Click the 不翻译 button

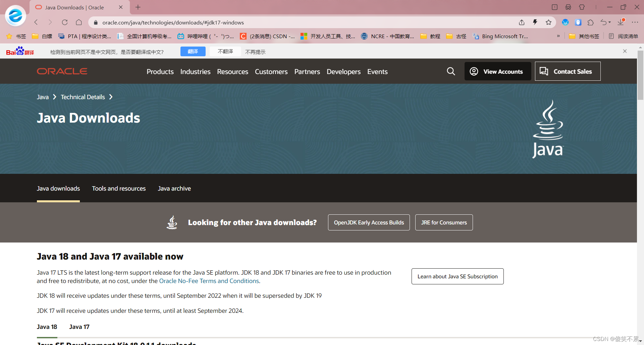click(x=225, y=51)
